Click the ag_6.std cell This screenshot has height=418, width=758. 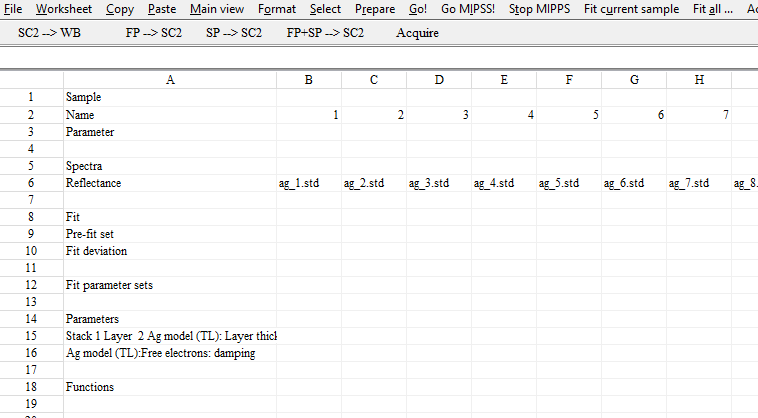click(x=634, y=183)
